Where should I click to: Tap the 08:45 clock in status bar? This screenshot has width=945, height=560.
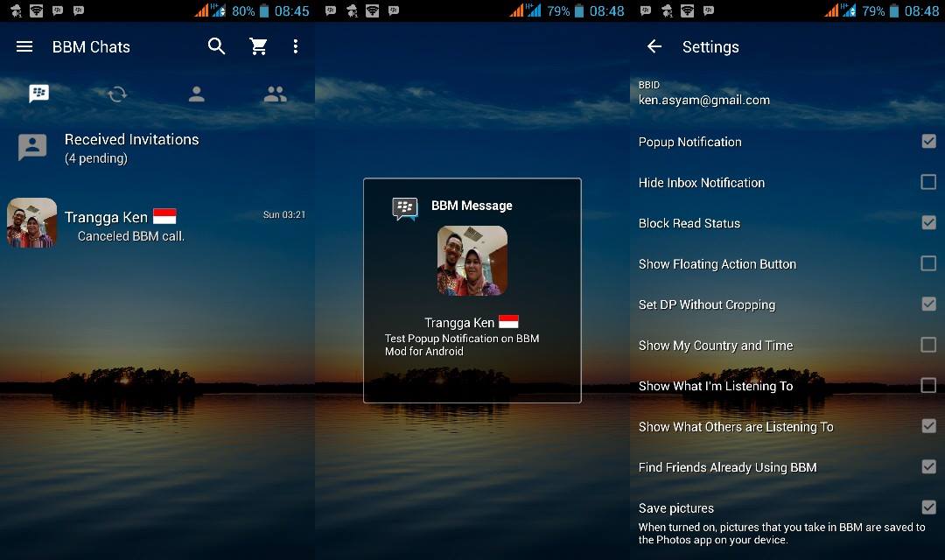291,10
